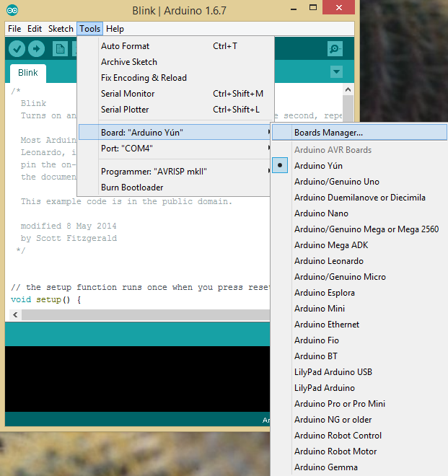Click the Arduino logo in title bar
448x476 pixels.
pyautogui.click(x=12, y=11)
